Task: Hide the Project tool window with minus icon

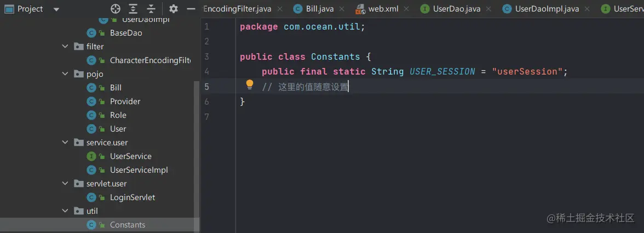Action: coord(191,9)
